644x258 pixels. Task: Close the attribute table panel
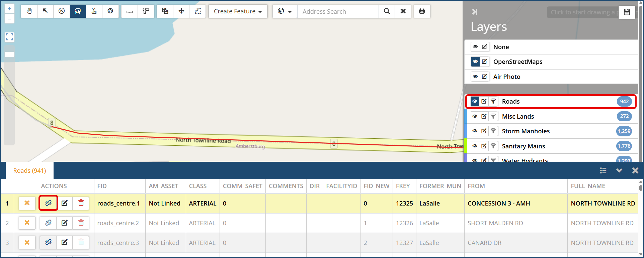(635, 170)
